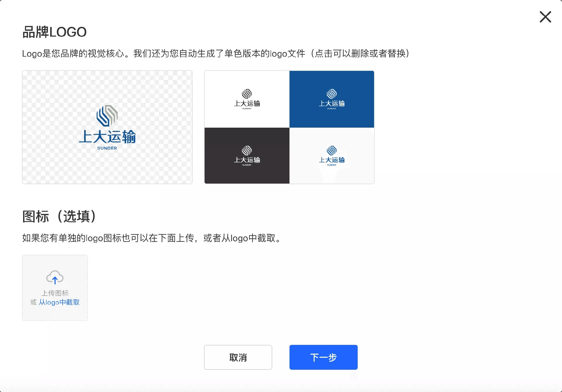The height and width of the screenshot is (392, 562).
Task: Click the logo mark on the white tile
Action: (247, 94)
